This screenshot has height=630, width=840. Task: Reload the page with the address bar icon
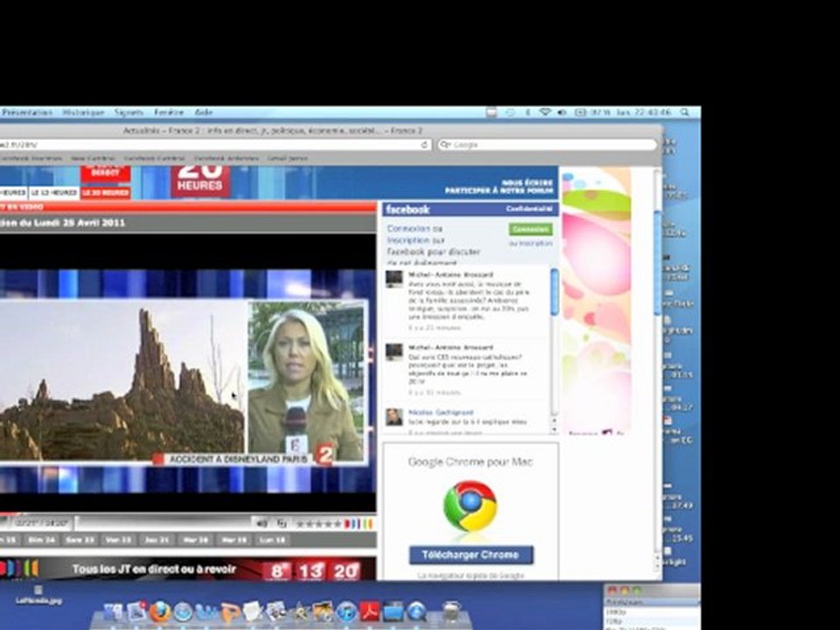[x=424, y=144]
